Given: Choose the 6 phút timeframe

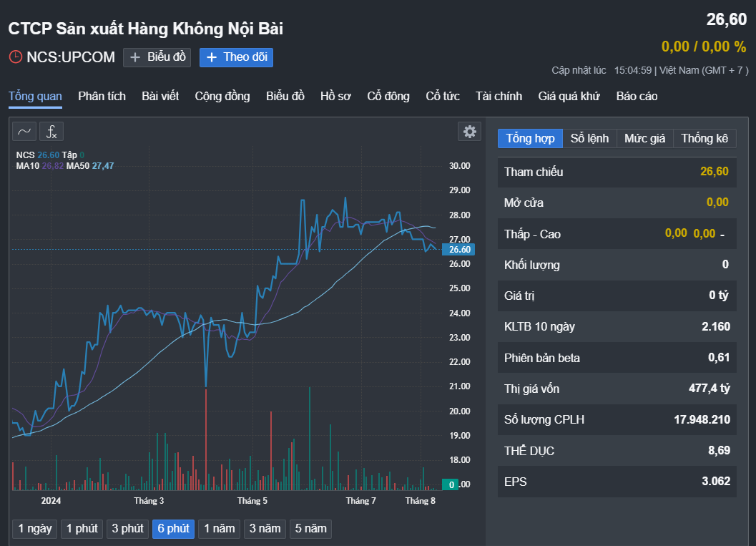Looking at the screenshot, I should coord(174,529).
